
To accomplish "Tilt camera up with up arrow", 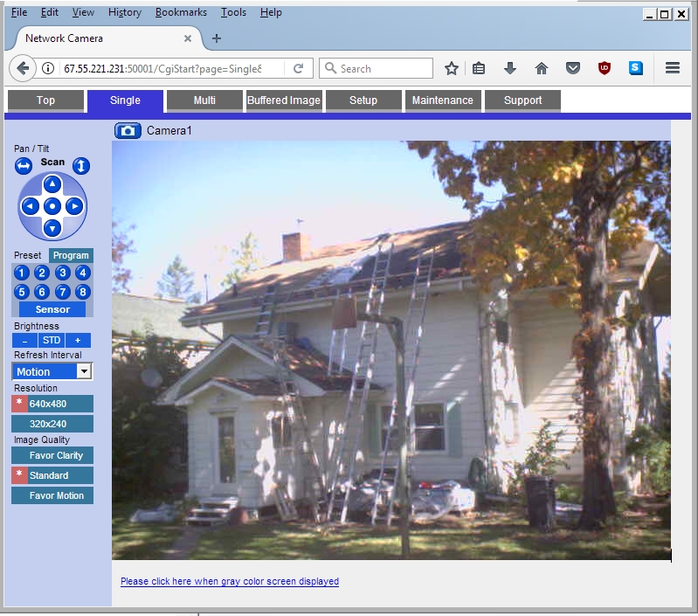I will tap(52, 183).
